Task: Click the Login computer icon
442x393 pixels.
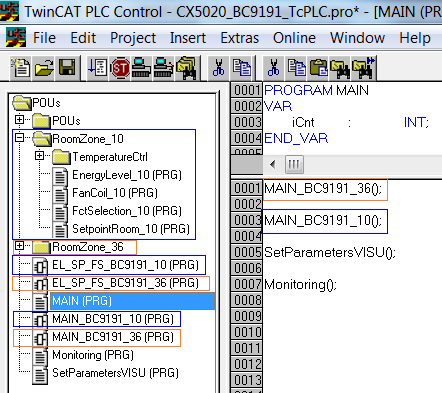Action: tap(141, 68)
